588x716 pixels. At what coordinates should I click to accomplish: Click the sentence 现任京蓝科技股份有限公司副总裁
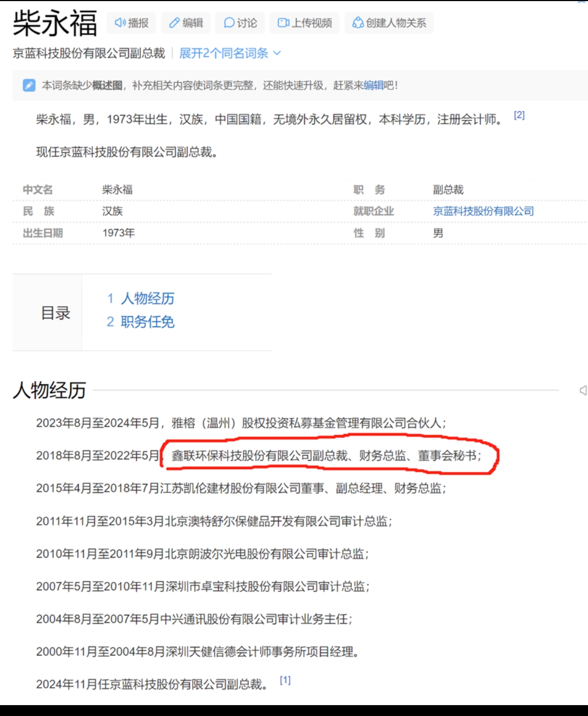(127, 152)
